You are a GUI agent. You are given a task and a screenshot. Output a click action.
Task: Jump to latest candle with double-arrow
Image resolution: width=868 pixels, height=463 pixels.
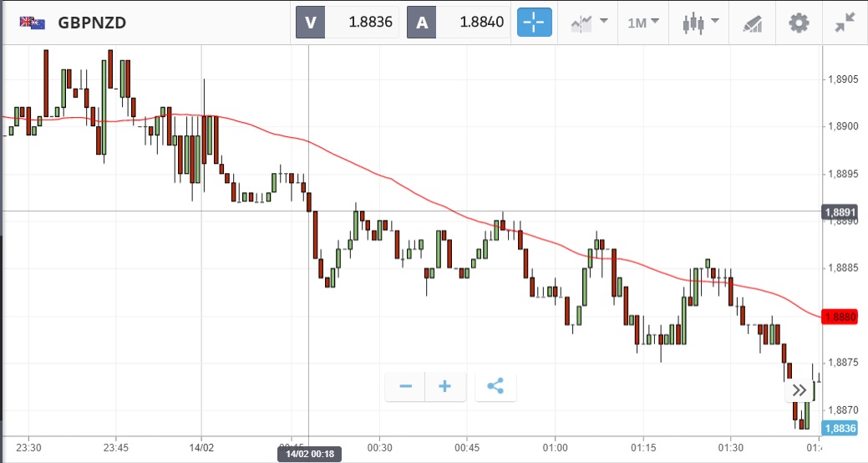(799, 390)
